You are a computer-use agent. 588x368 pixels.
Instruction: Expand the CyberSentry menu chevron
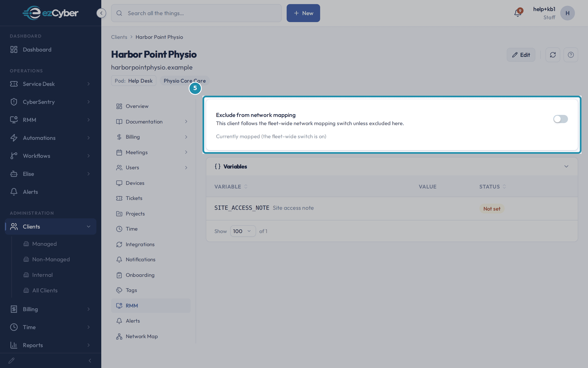(x=88, y=102)
